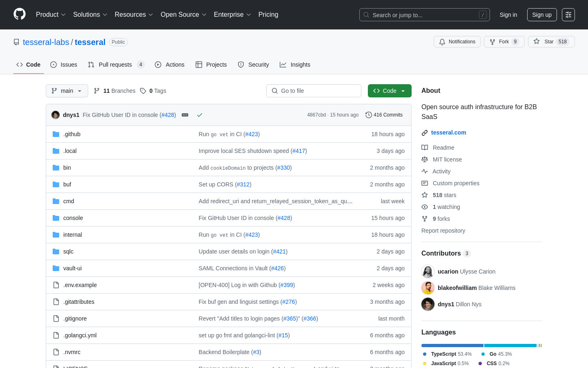Open the main branch selector
The image size is (588, 368).
pos(67,91)
